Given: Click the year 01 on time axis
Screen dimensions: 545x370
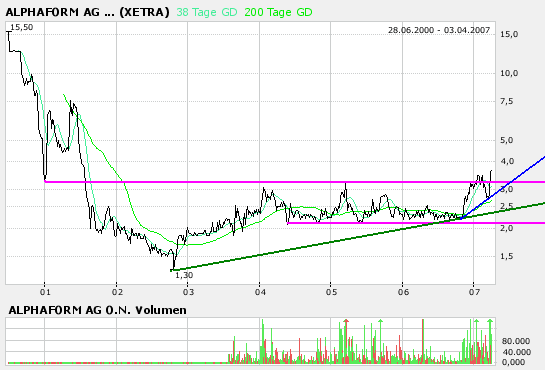Looking at the screenshot, I should (x=45, y=292).
